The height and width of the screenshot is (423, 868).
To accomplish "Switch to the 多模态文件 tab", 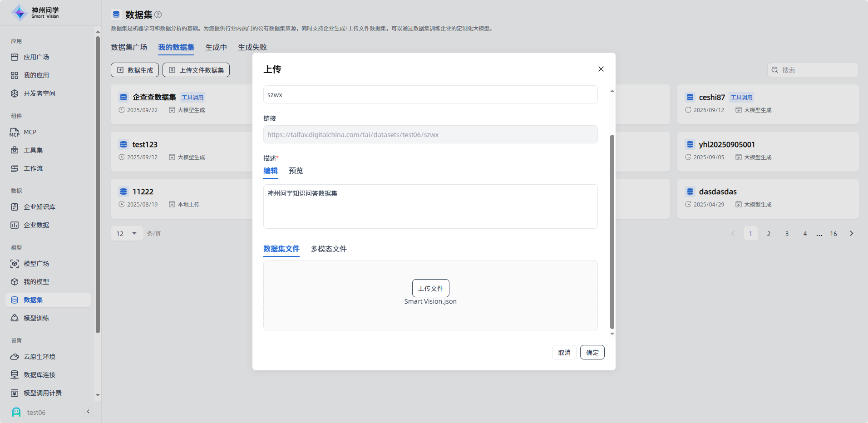I will point(328,249).
